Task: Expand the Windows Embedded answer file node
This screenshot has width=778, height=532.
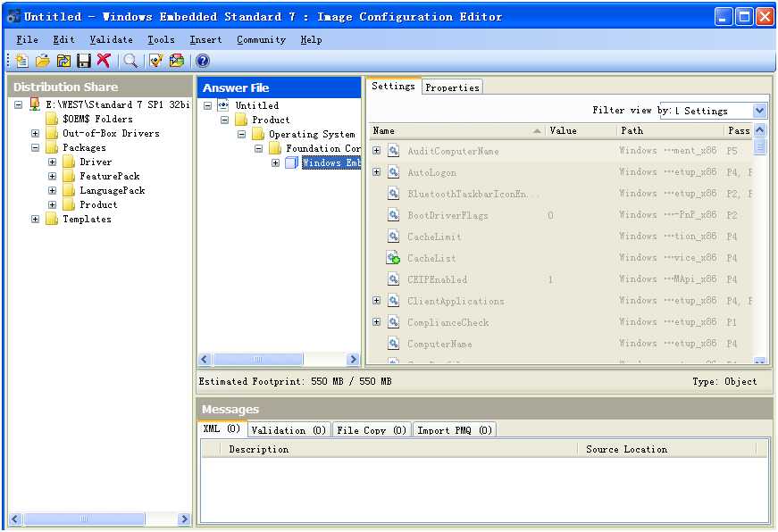Action: pyautogui.click(x=275, y=162)
